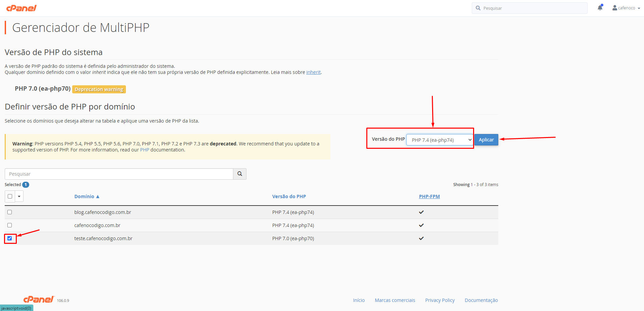The image size is (644, 311).
Task: Click the cPanel footer logo
Action: pos(39,300)
